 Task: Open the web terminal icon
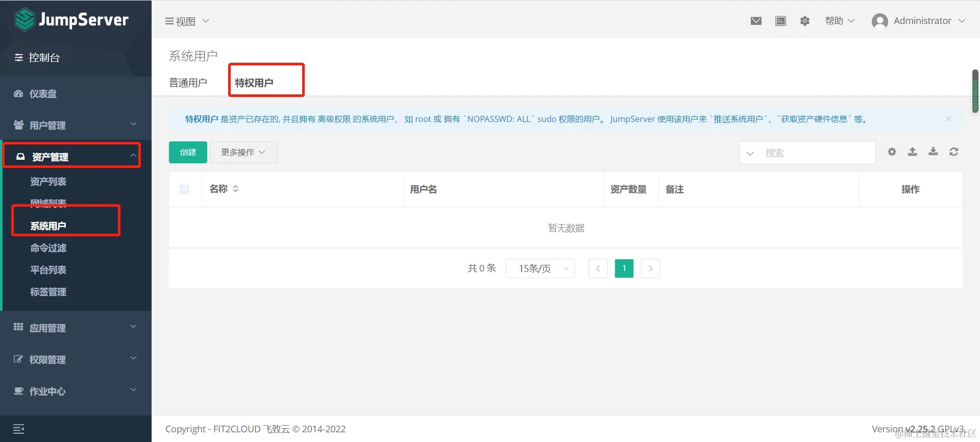780,21
